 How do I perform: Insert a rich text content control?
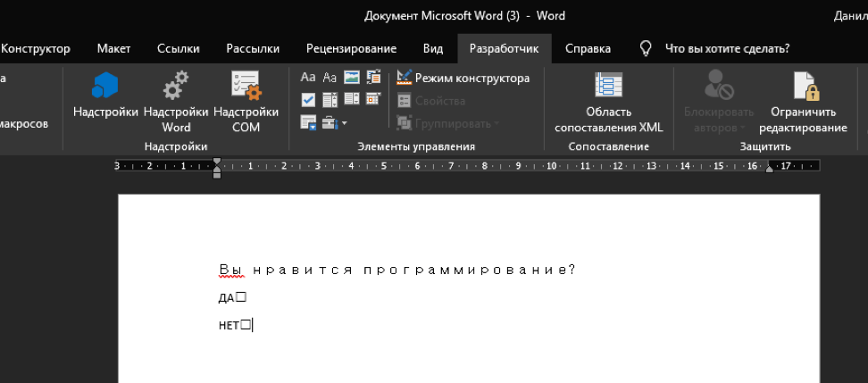308,77
